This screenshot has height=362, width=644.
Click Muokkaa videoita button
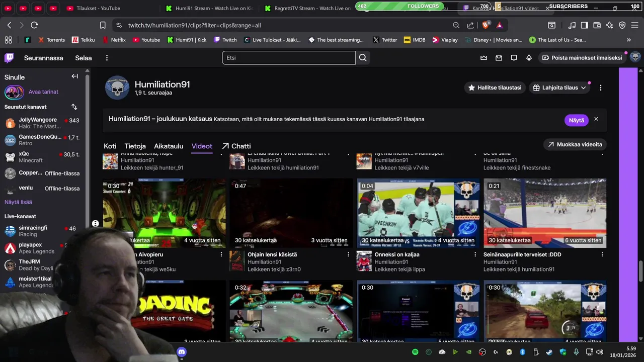[x=575, y=144]
